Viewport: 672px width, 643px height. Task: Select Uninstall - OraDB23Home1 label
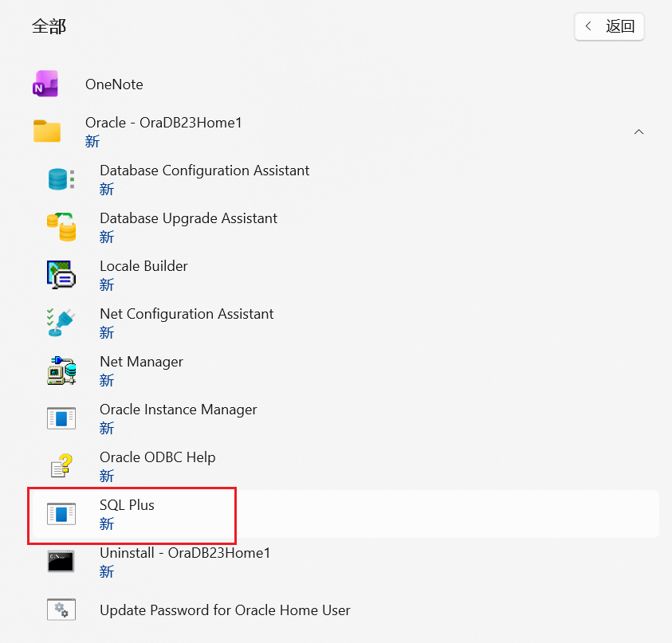(185, 553)
